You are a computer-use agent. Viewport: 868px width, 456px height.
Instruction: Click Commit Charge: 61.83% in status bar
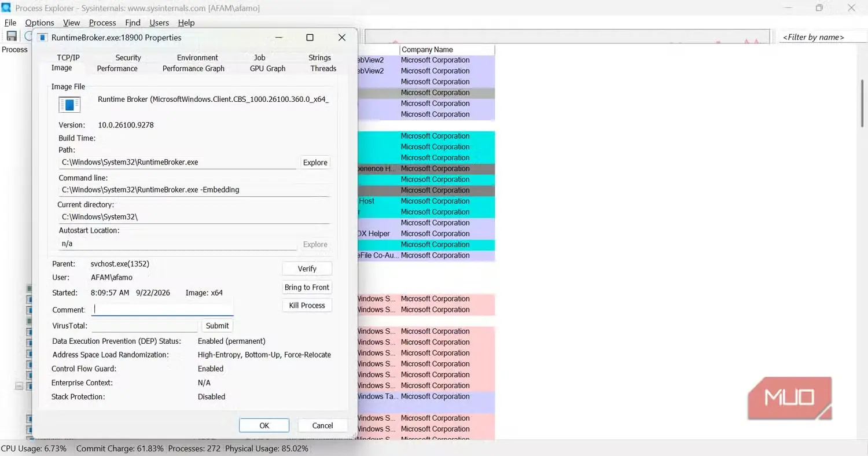[x=120, y=448]
